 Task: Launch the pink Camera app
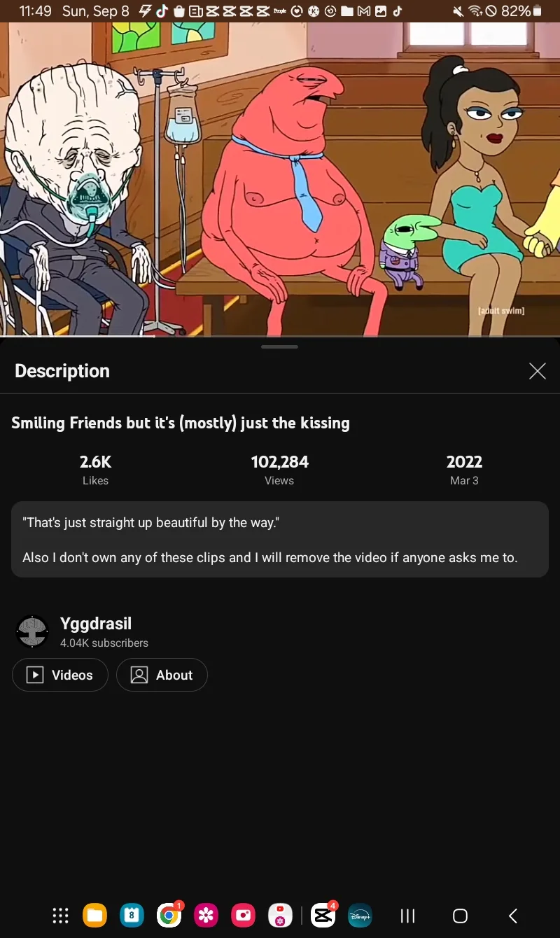click(x=243, y=915)
